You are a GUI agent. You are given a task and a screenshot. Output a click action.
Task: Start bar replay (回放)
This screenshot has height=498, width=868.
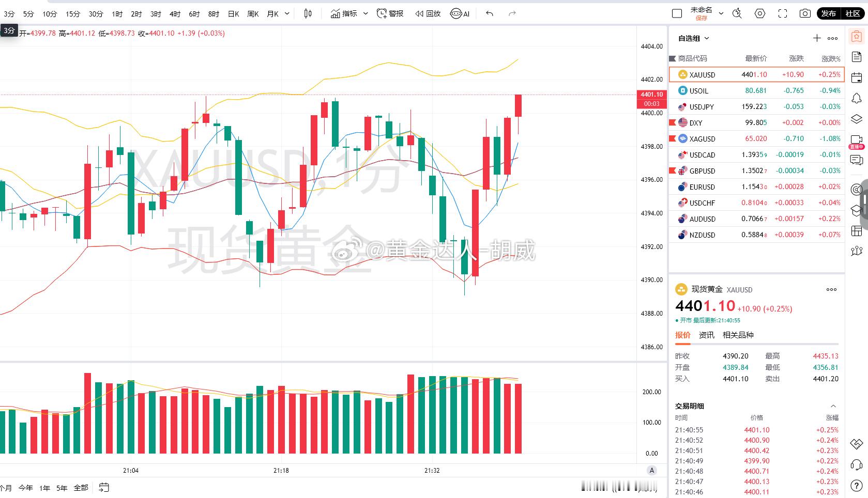(x=428, y=13)
